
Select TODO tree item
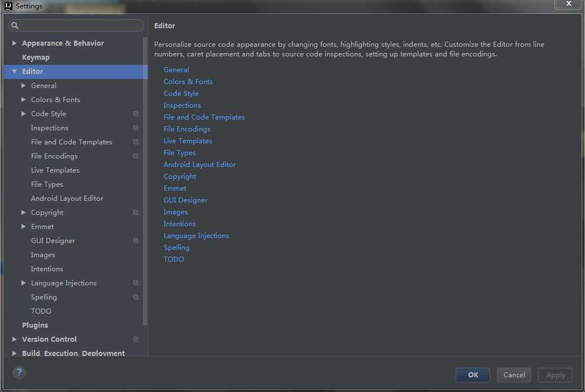point(41,311)
